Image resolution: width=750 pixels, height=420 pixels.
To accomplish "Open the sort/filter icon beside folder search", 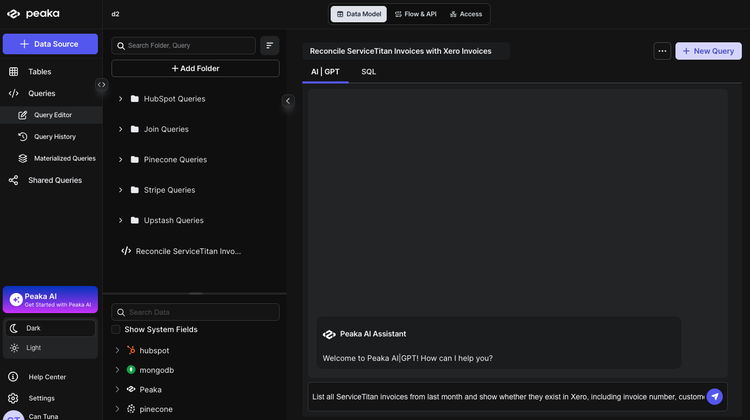I will [x=270, y=45].
